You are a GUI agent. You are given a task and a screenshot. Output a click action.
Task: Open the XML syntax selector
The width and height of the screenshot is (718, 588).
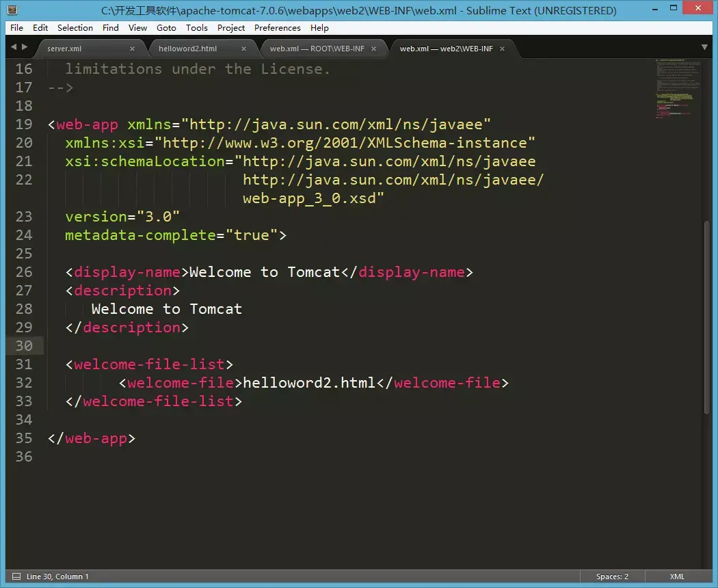677,576
